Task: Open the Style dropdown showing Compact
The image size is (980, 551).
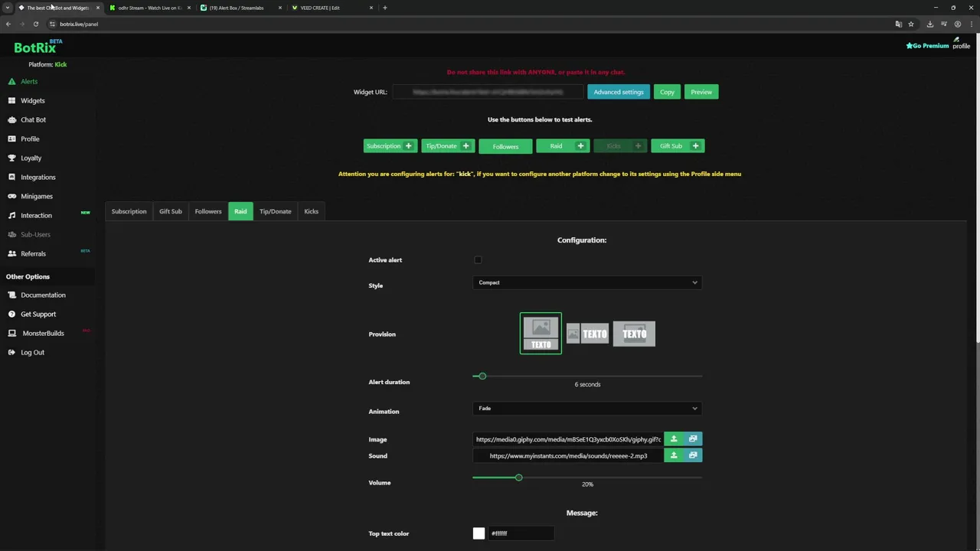Action: coord(587,283)
